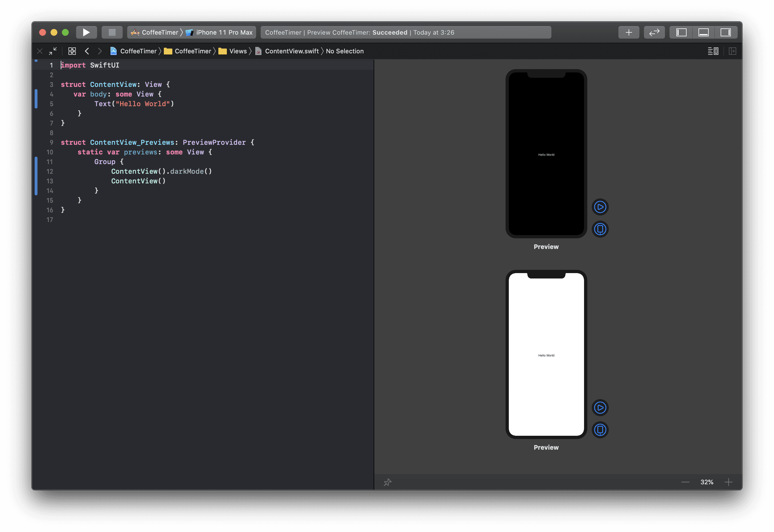Click Preview on Device for light preview
The height and width of the screenshot is (532, 774).
(x=600, y=430)
